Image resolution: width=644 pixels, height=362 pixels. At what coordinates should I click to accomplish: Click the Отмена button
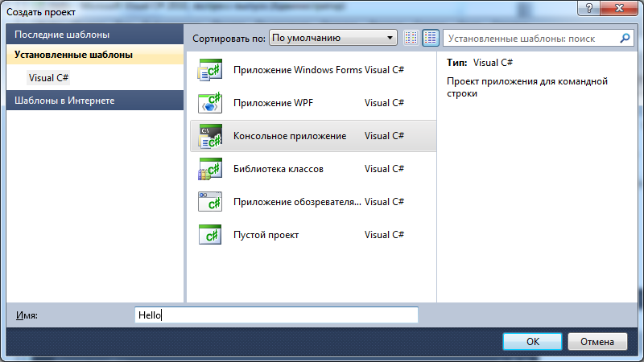tap(597, 341)
